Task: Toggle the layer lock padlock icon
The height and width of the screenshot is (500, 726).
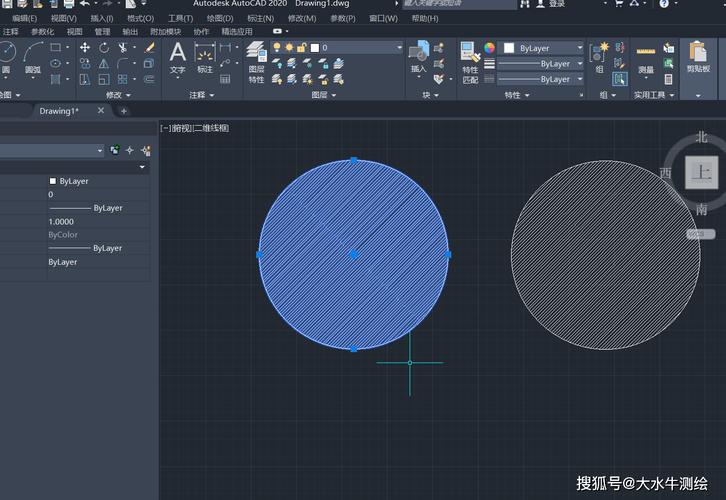Action: pyautogui.click(x=300, y=47)
